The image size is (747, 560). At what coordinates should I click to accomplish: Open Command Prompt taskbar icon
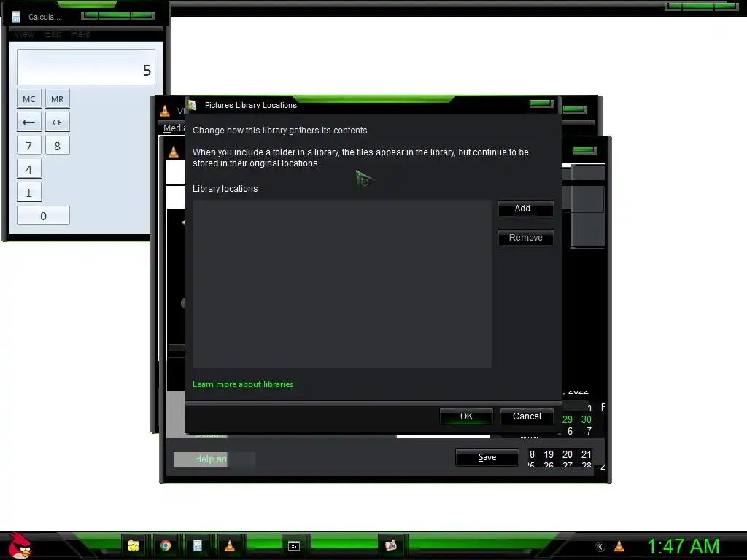point(294,545)
